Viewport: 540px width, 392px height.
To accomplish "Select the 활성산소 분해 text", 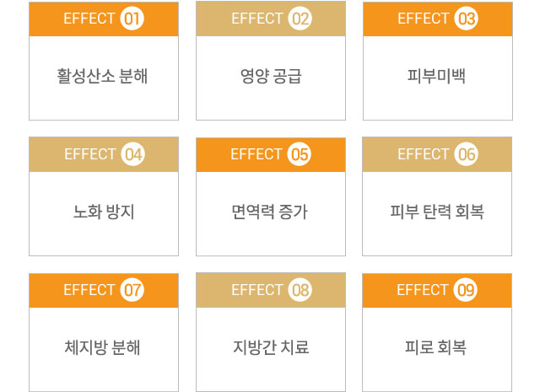I will pyautogui.click(x=102, y=76).
